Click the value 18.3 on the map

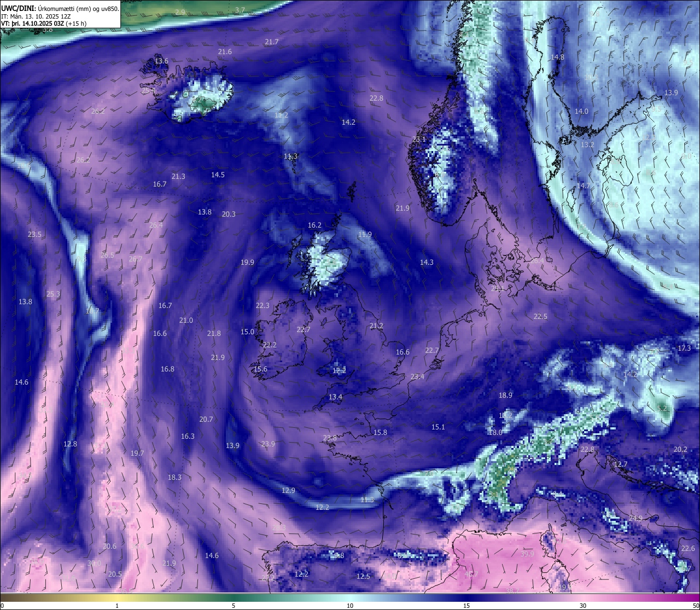174,477
